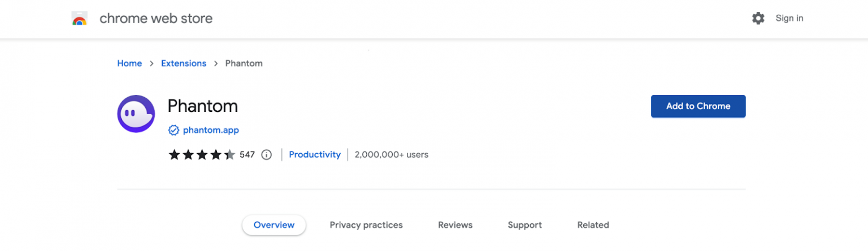
Task: Click the 547 ratings count
Action: point(248,155)
